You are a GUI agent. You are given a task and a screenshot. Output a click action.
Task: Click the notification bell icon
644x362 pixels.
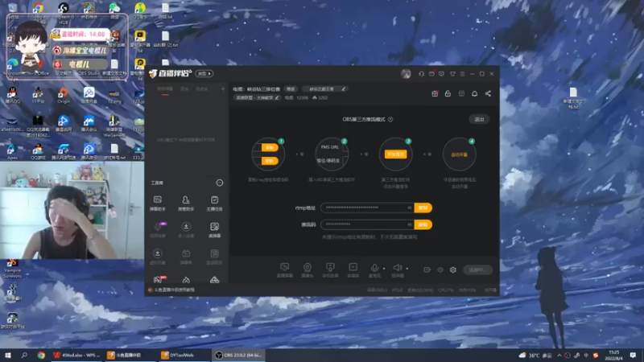[x=474, y=93]
